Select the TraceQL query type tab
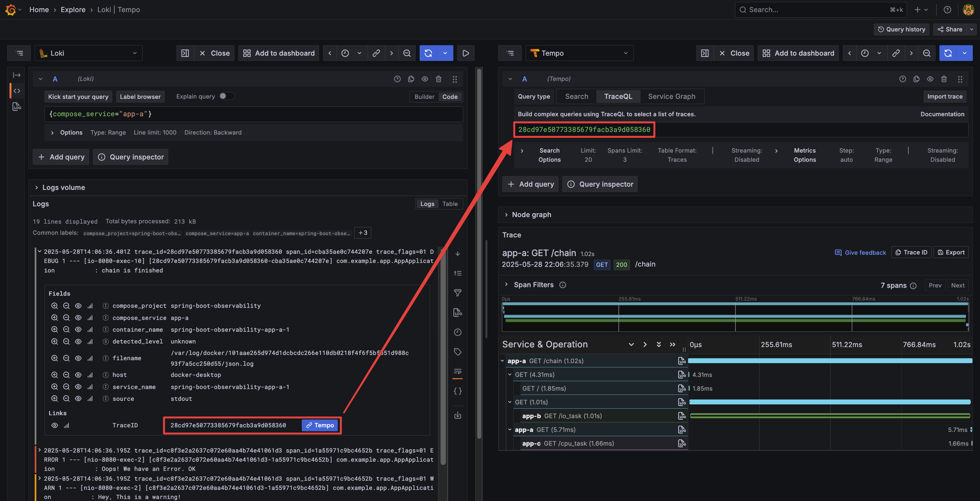This screenshot has width=980, height=501. tap(618, 97)
